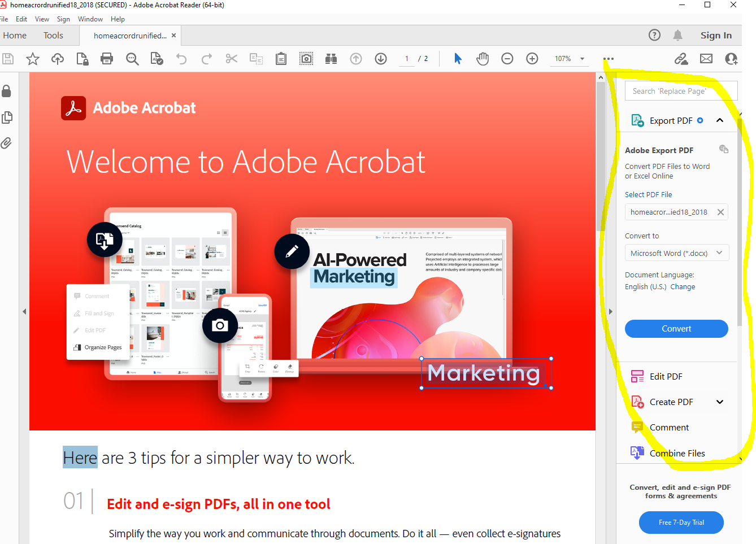Screen dimensions: 756x544
Task: Open the View menu
Action: pyautogui.click(x=42, y=19)
